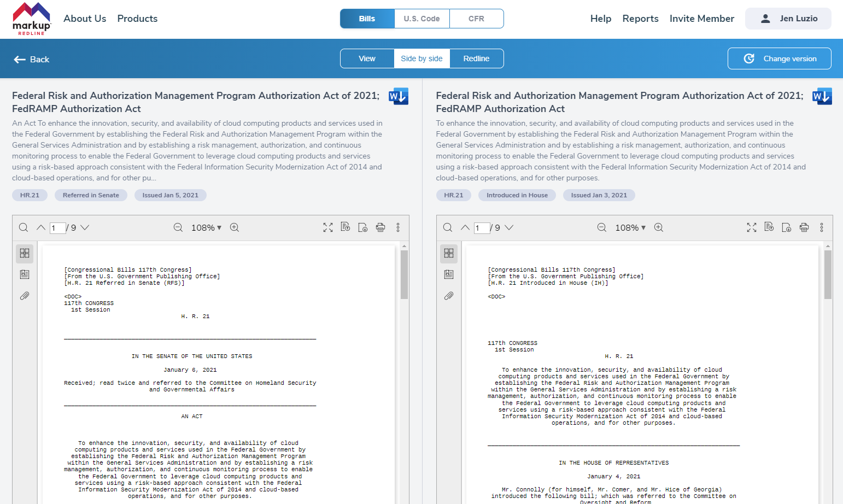Enter fullscreen in left PDF viewer

tap(328, 227)
